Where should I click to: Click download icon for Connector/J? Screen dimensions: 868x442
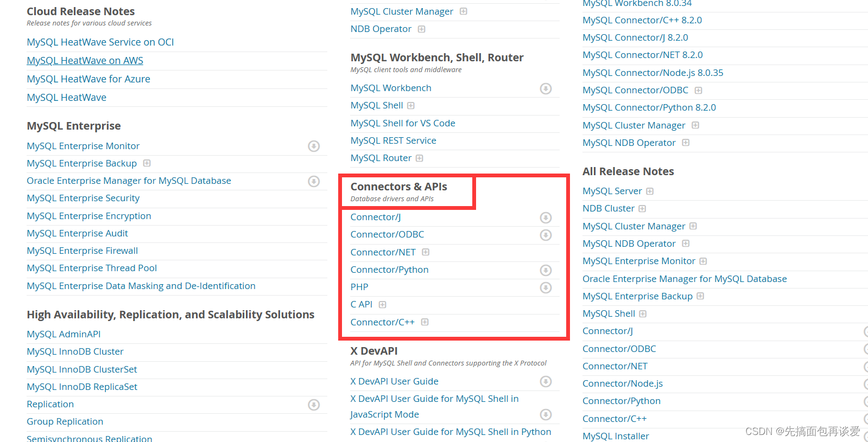coord(546,217)
